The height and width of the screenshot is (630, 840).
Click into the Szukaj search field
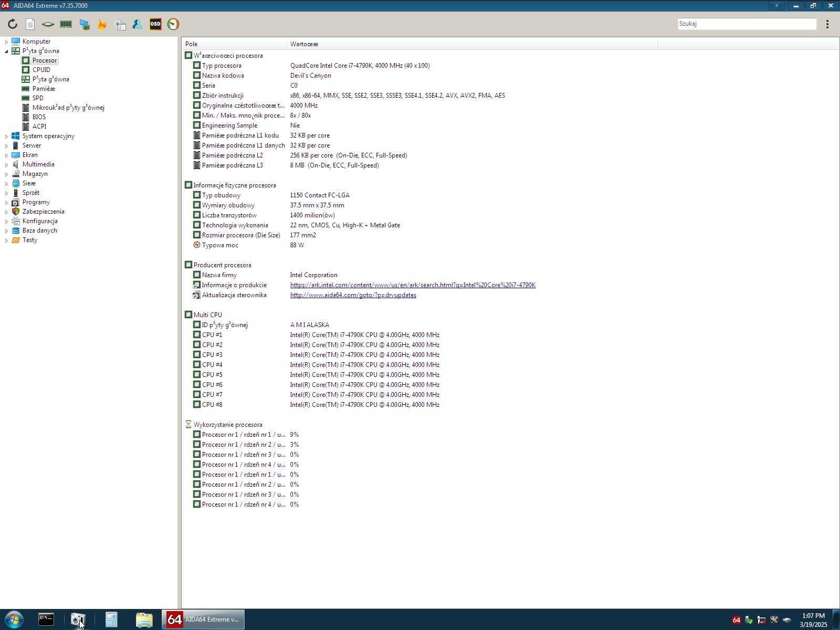pyautogui.click(x=747, y=24)
